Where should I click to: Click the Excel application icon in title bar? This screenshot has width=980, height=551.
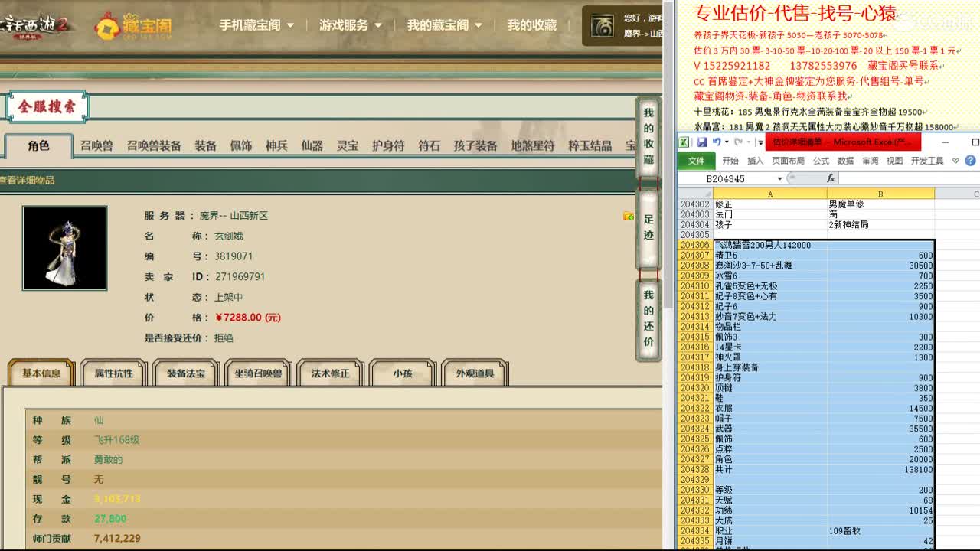coord(684,142)
